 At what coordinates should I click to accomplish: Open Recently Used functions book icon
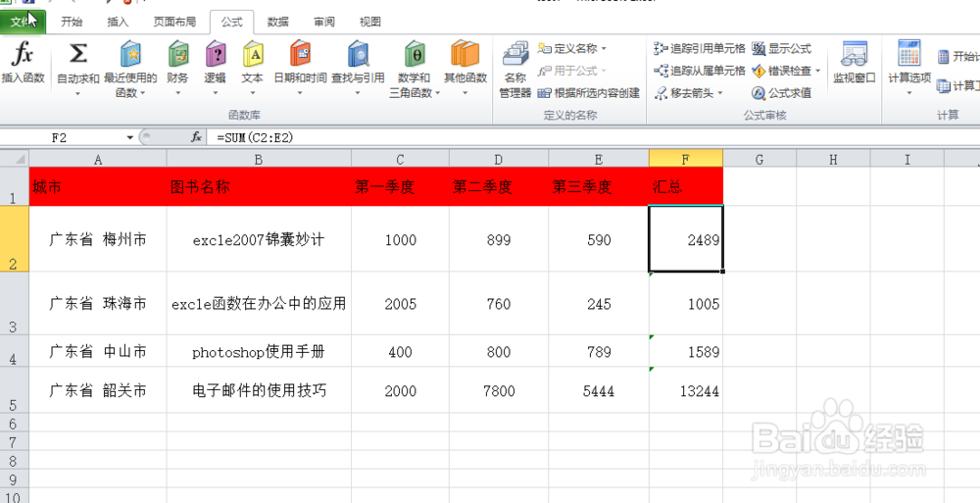point(130,54)
